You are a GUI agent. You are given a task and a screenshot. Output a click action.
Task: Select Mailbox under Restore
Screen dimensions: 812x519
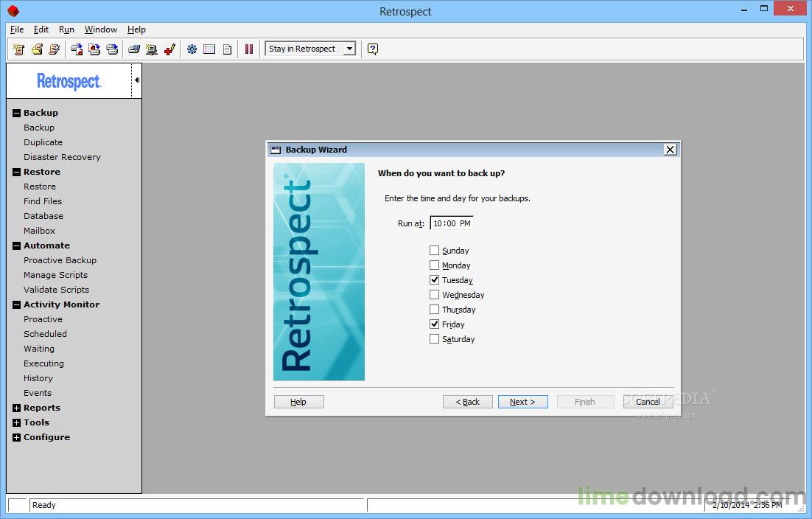coord(39,231)
